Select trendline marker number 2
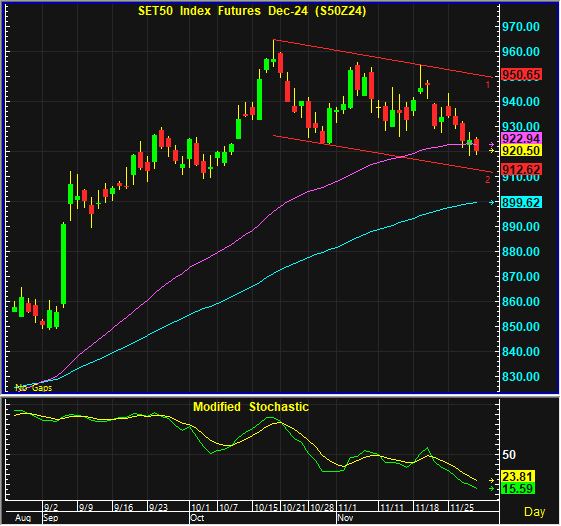The height and width of the screenshot is (526, 561). [488, 180]
